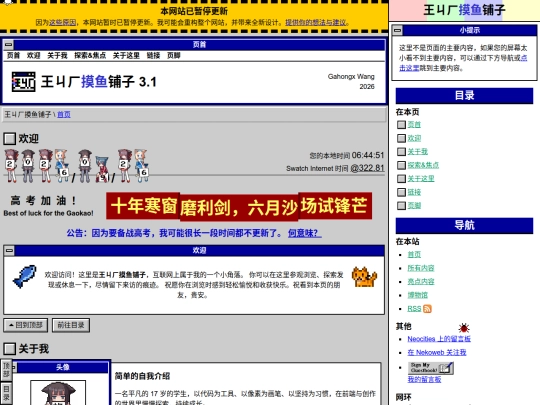Check the 关于我 box in the directory list
This screenshot has height=405, width=540.
[x=401, y=152]
